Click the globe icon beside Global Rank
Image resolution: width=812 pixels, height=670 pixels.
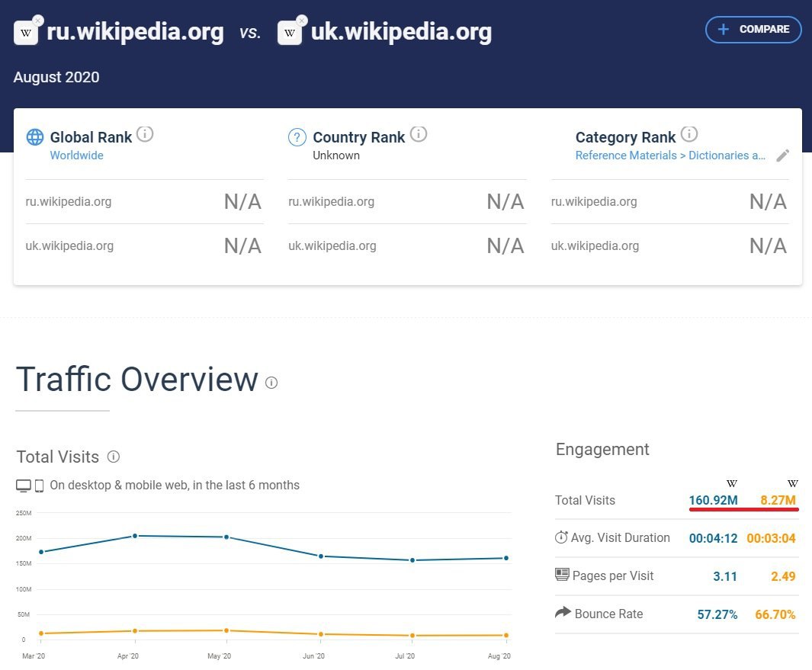coord(35,137)
